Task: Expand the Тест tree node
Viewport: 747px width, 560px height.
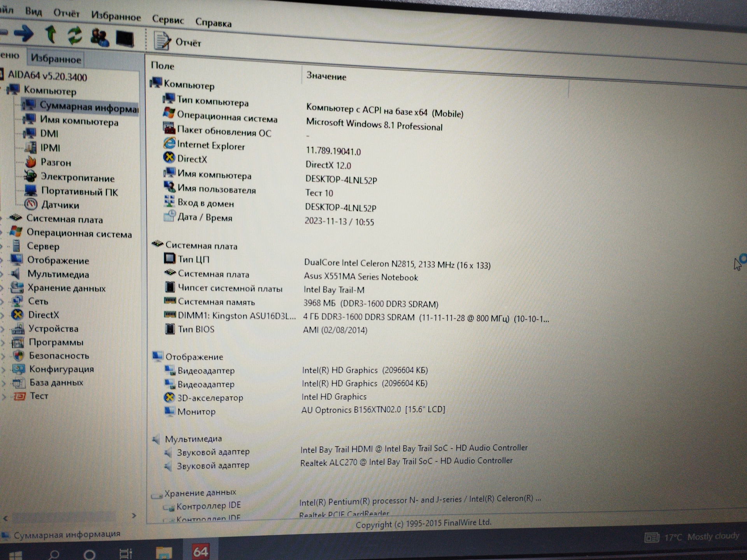Action: click(4, 396)
